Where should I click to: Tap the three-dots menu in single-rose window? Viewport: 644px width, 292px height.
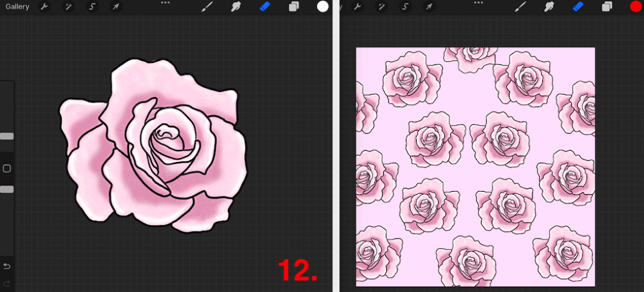click(165, 3)
